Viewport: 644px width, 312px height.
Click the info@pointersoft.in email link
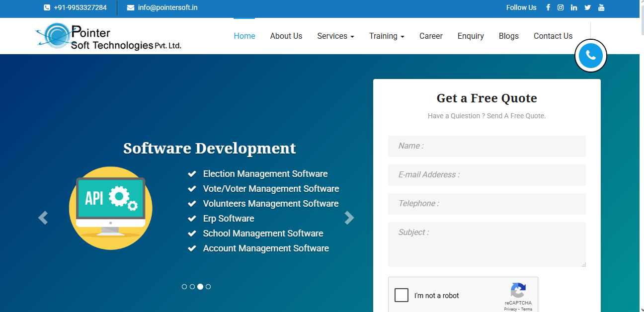click(x=167, y=7)
